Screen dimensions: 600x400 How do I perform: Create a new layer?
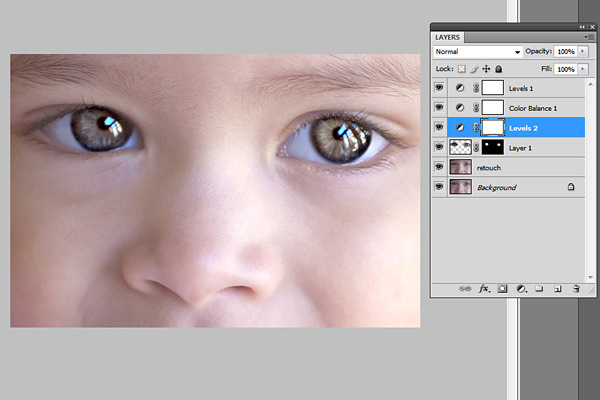tap(558, 289)
